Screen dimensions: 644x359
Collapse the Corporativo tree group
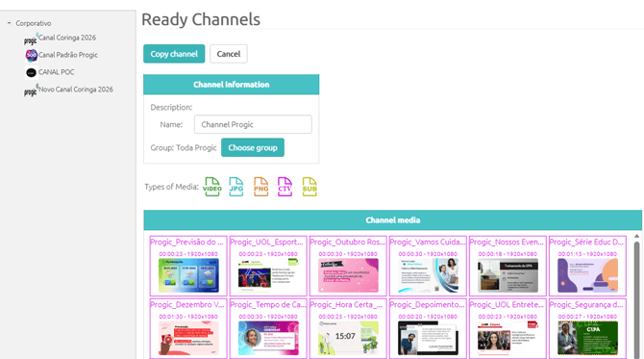coord(9,23)
